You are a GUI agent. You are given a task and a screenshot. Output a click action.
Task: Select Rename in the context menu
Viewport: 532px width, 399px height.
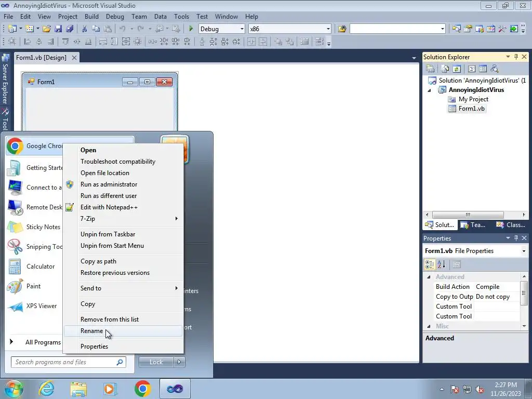pos(124,331)
